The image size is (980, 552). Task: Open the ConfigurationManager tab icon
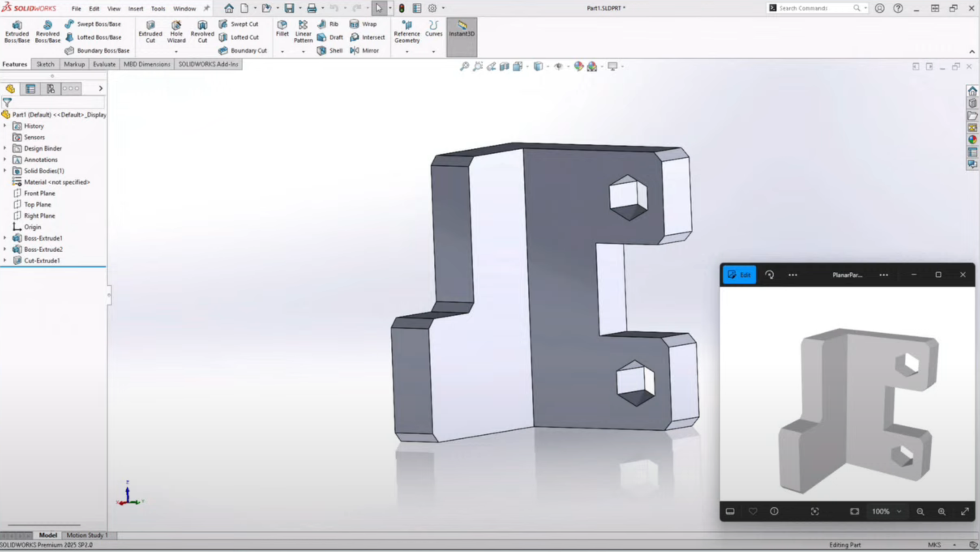(51, 89)
